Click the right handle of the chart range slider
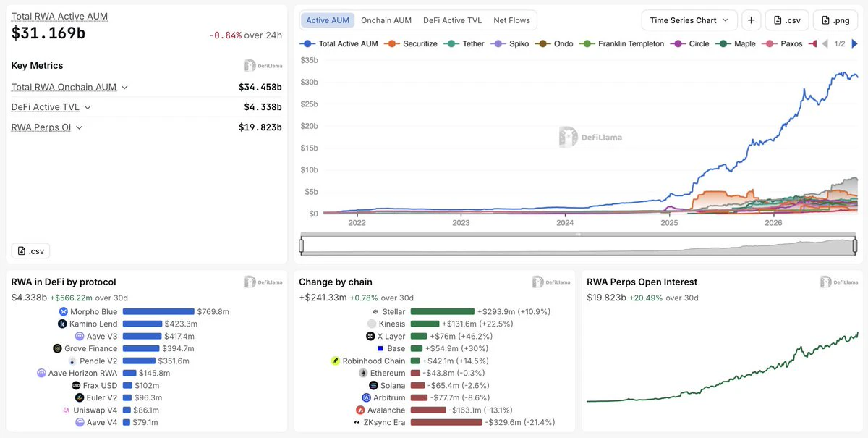The image size is (868, 438). click(x=855, y=246)
